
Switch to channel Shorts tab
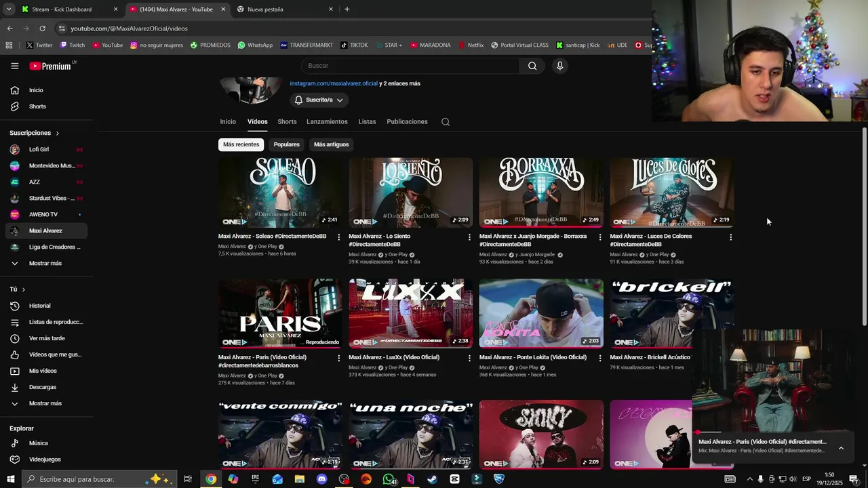[287, 122]
